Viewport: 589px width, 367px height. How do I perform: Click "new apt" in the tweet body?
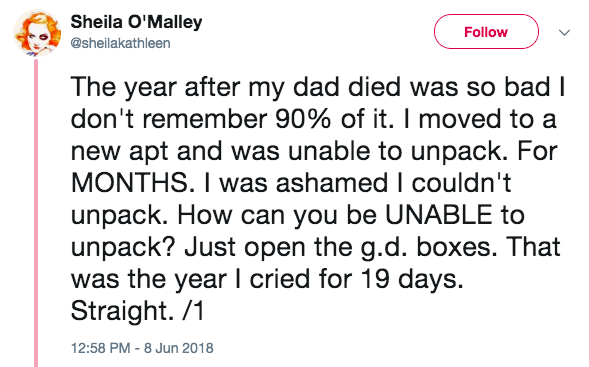click(x=120, y=152)
